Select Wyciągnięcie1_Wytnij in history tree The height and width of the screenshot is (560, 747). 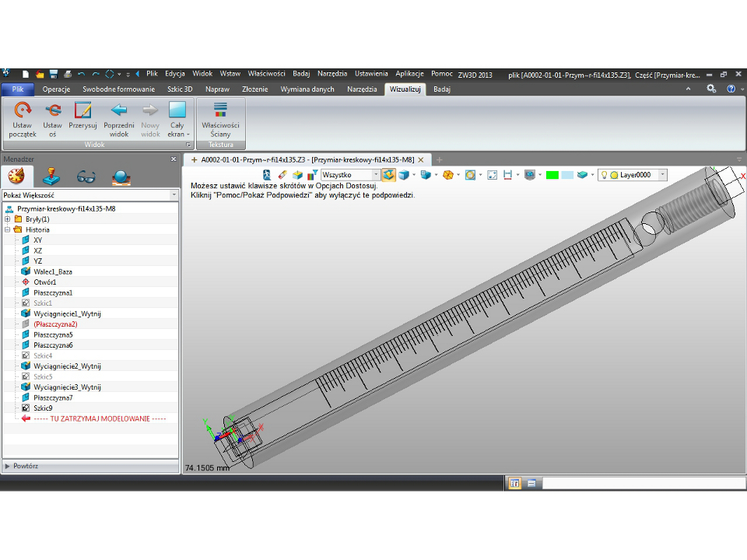point(67,313)
